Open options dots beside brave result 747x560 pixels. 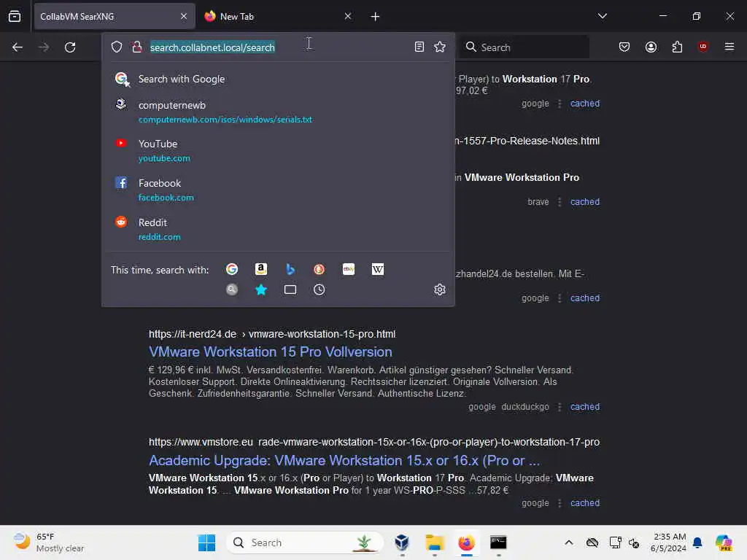pyautogui.click(x=560, y=202)
